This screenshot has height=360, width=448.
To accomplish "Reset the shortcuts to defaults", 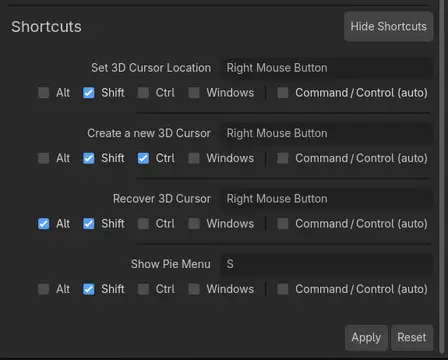I will pyautogui.click(x=412, y=338).
